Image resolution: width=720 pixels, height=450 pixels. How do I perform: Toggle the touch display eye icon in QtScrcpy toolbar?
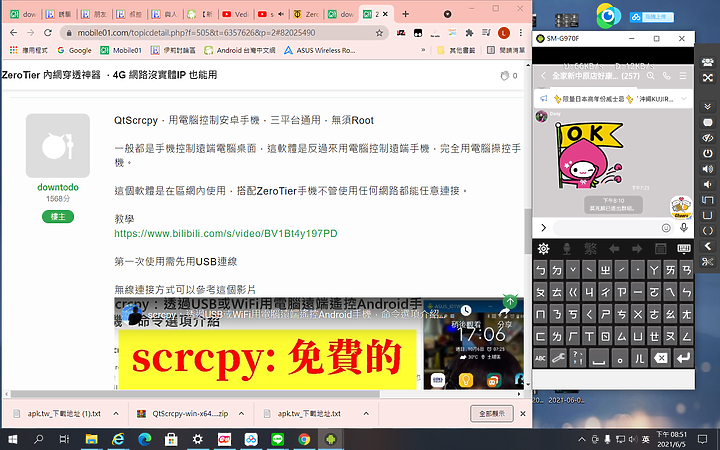[707, 138]
